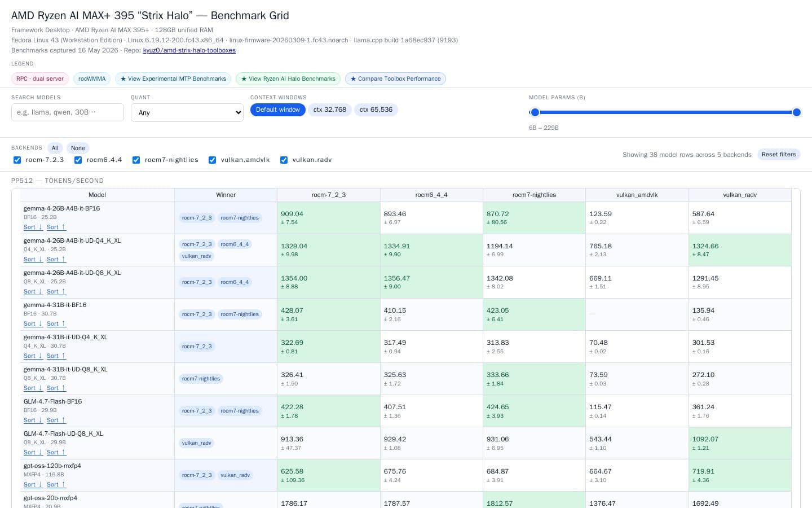Click the vulkan_radv column header

[x=740, y=195]
